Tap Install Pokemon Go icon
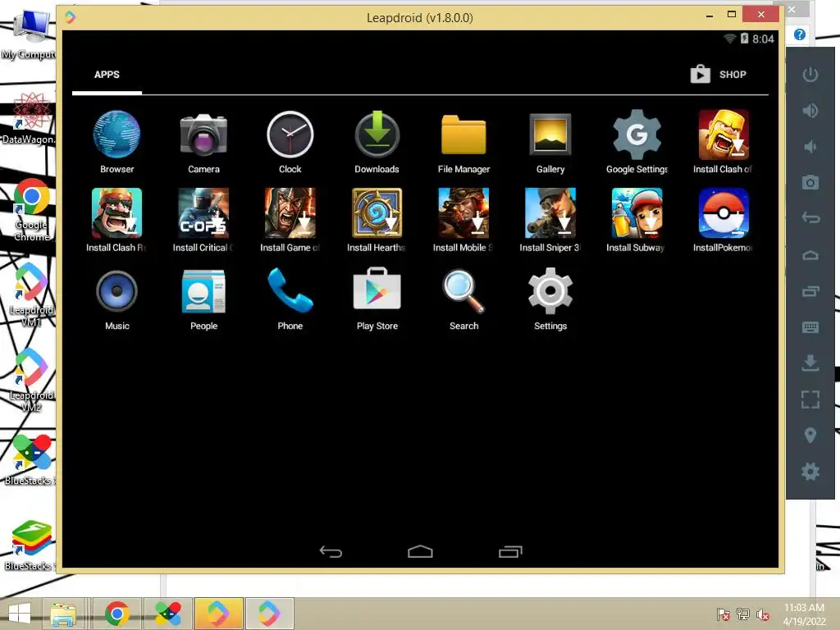The height and width of the screenshot is (630, 840). click(x=724, y=212)
